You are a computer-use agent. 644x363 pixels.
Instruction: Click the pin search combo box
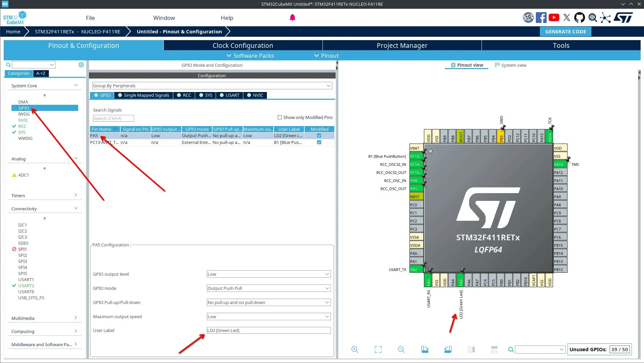540,350
